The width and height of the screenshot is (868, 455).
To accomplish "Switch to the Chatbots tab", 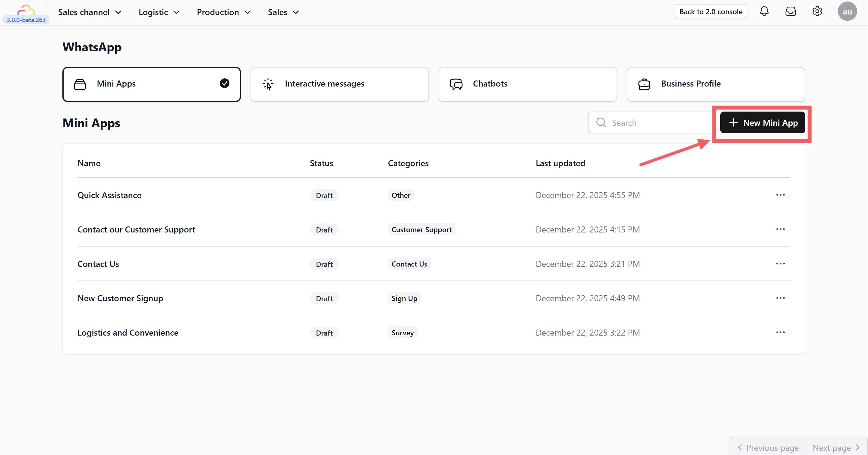I will [527, 84].
